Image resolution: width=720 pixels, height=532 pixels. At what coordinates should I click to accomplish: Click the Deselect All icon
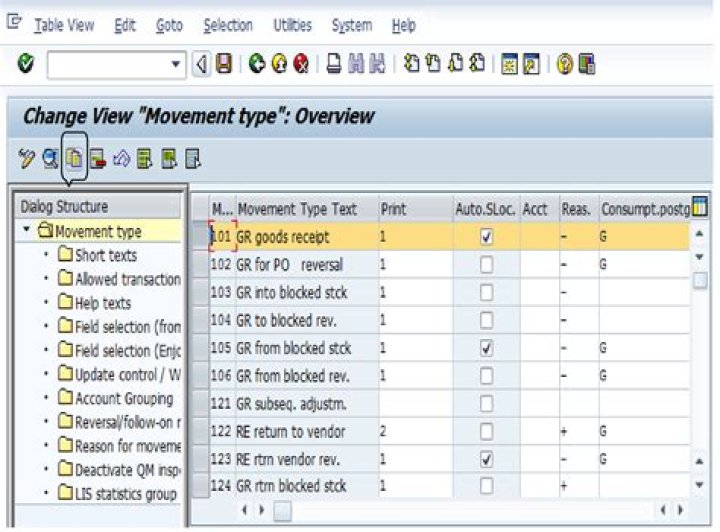pyautogui.click(x=193, y=159)
